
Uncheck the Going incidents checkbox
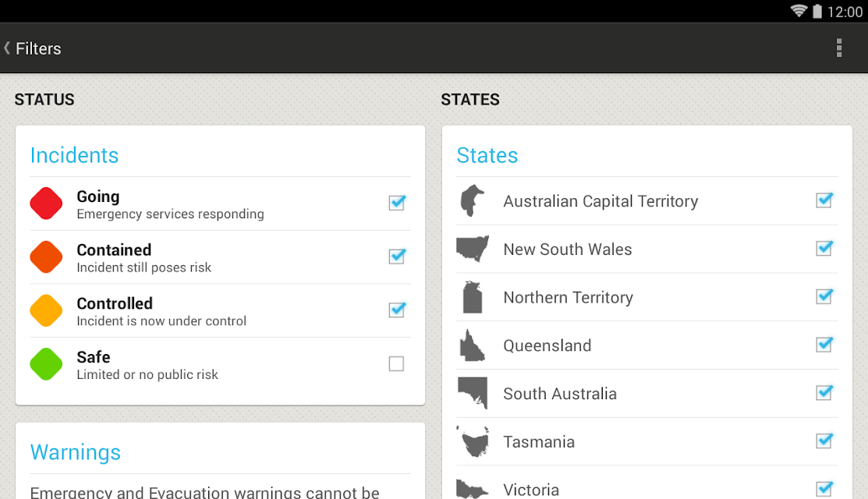[397, 203]
